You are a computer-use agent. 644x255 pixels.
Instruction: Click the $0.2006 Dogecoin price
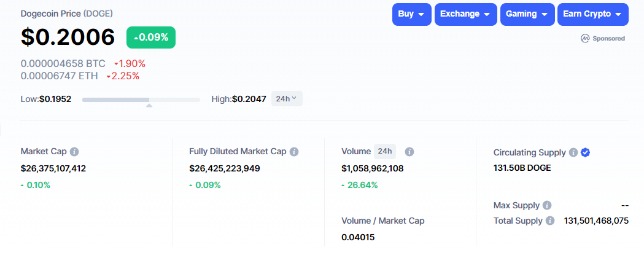[68, 37]
